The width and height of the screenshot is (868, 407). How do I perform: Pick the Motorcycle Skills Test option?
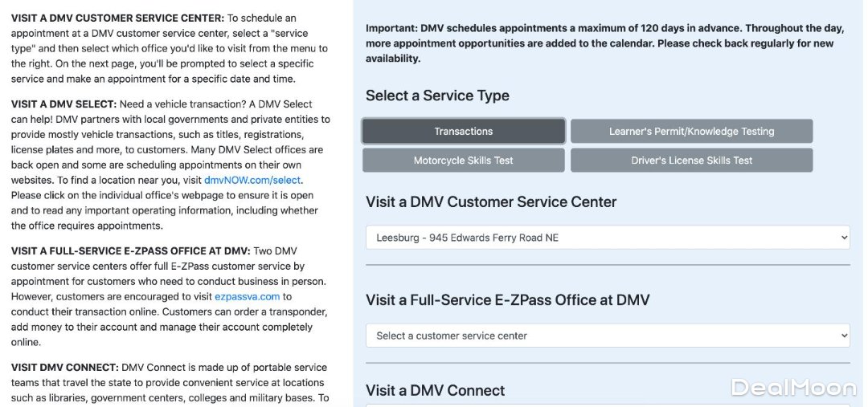[x=463, y=160]
